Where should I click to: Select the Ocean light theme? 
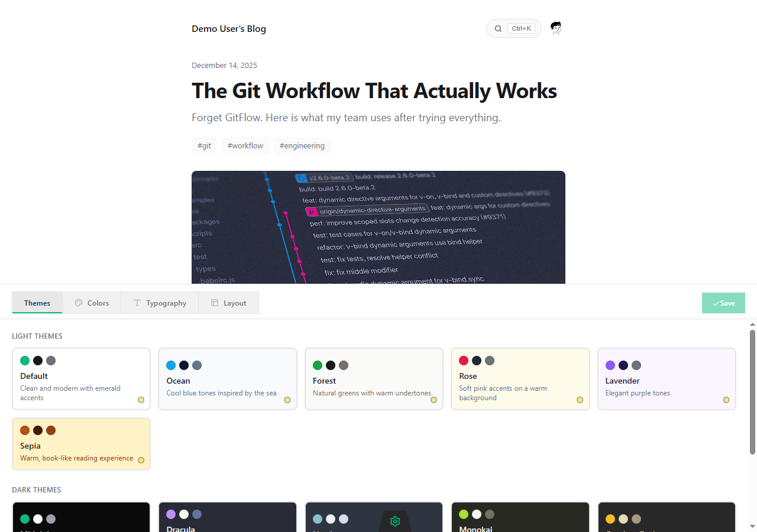coord(228,379)
